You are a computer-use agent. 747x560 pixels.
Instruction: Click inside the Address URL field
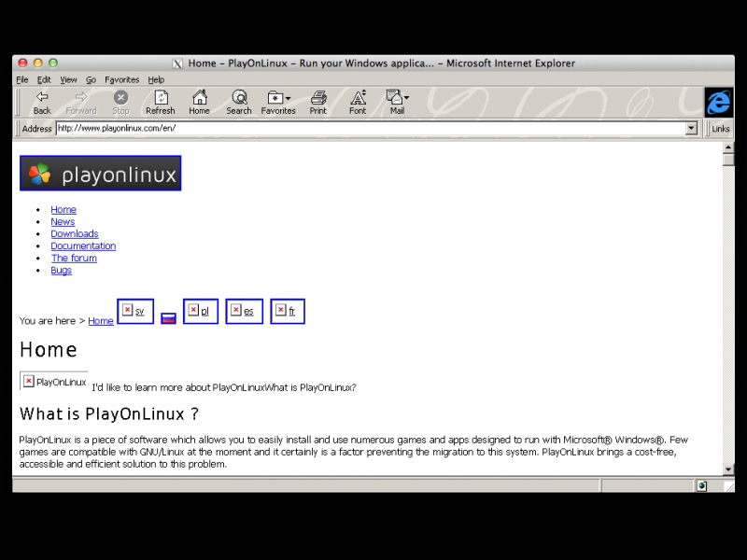[x=371, y=128]
